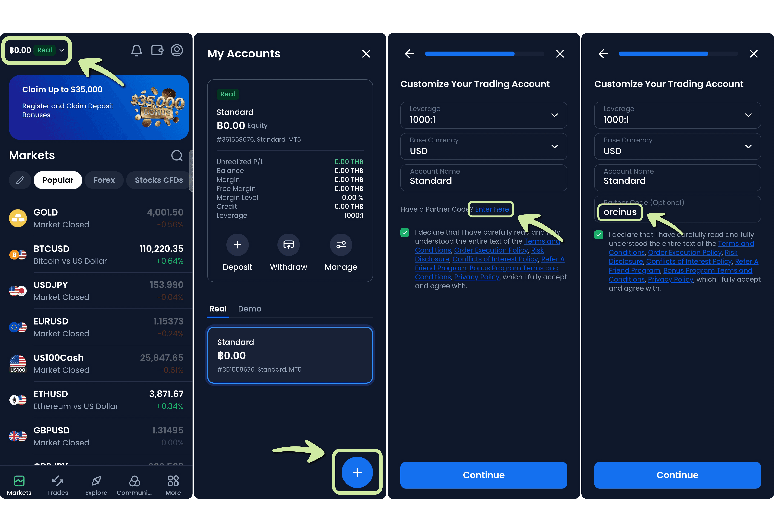Go back in third panel customize screen
The width and height of the screenshot is (774, 532).
(409, 54)
